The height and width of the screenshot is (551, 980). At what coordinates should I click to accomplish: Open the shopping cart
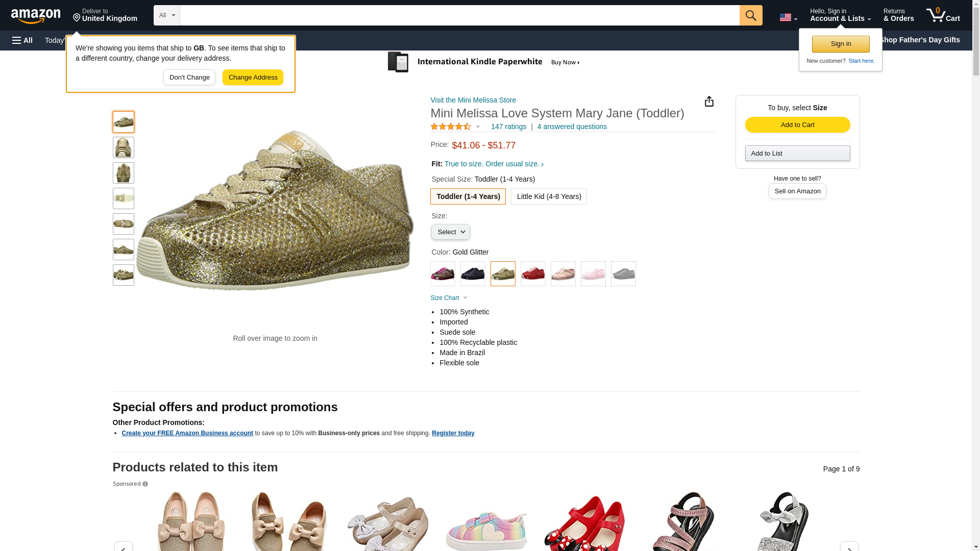[x=943, y=15]
